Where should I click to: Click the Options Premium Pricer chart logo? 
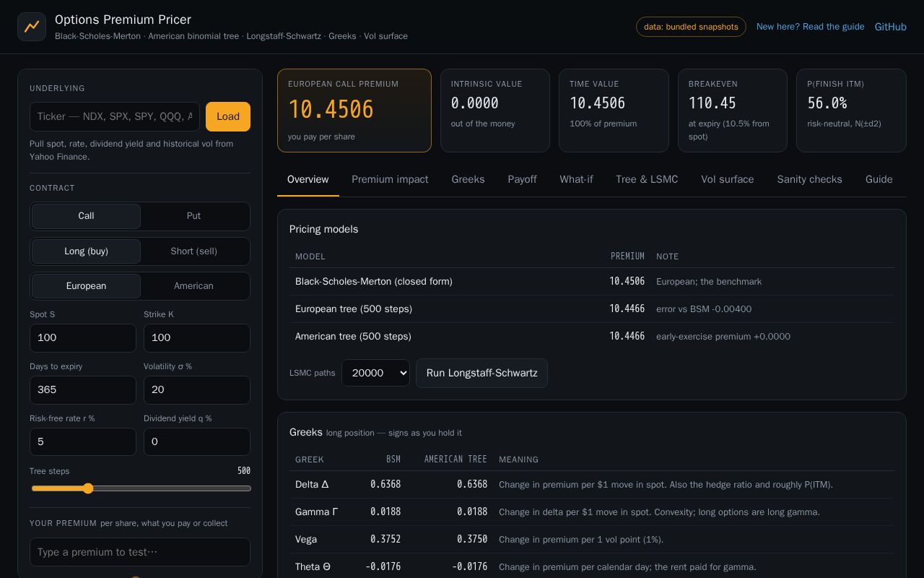pos(32,27)
